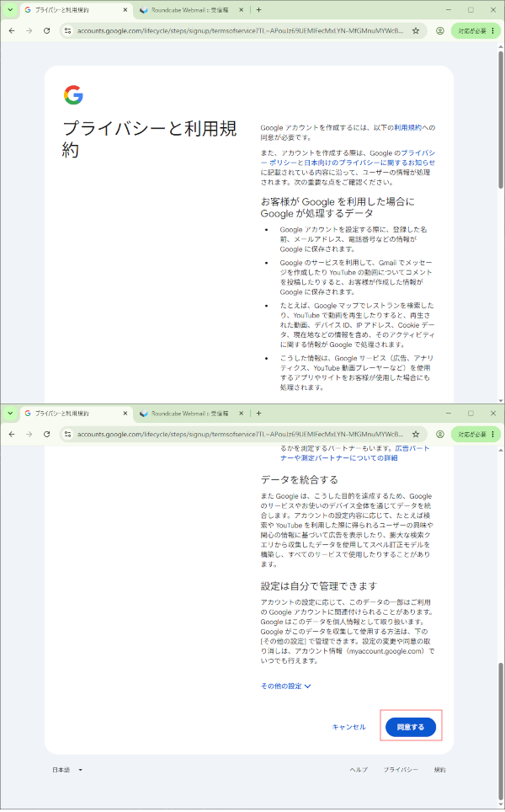Image resolution: width=505 pixels, height=812 pixels.
Task: Open the 規約 footer link
Action: [440, 770]
